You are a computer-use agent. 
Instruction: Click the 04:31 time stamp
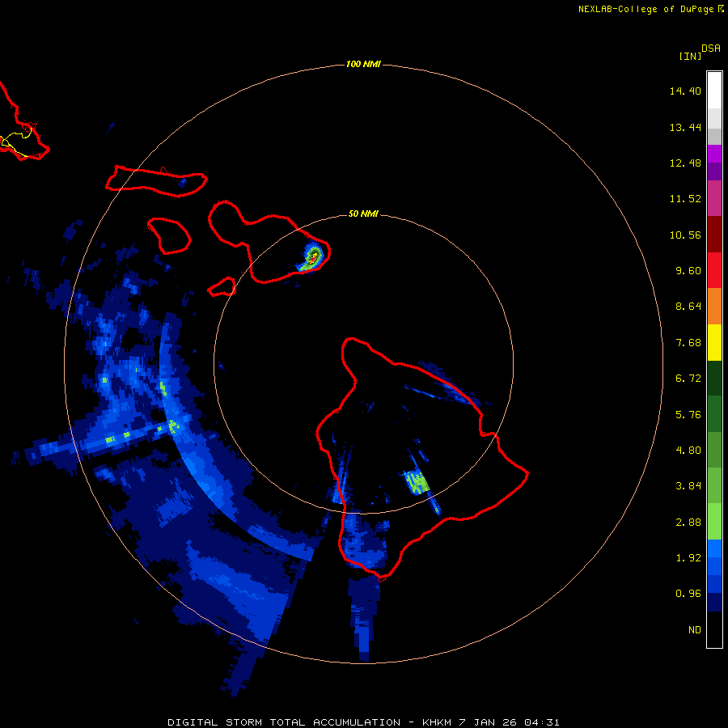point(542,722)
